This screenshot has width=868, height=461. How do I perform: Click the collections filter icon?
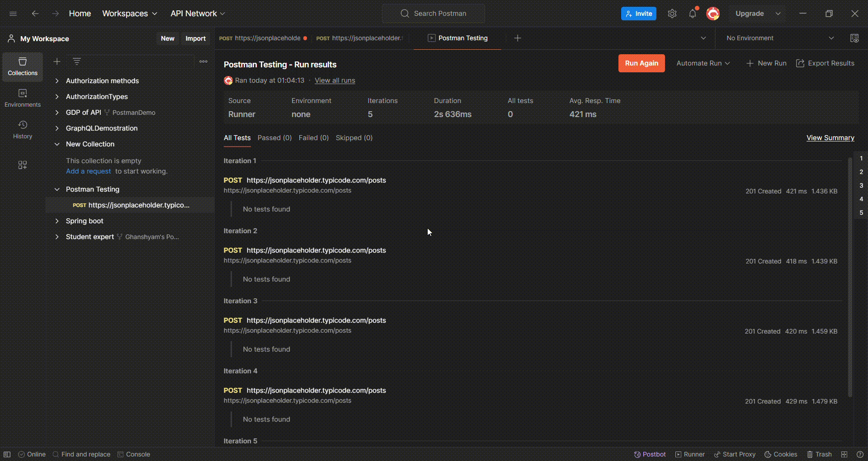[x=77, y=61]
